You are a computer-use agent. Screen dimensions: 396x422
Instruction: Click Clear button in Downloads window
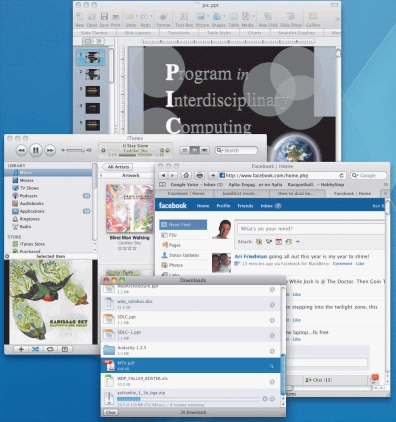click(111, 412)
